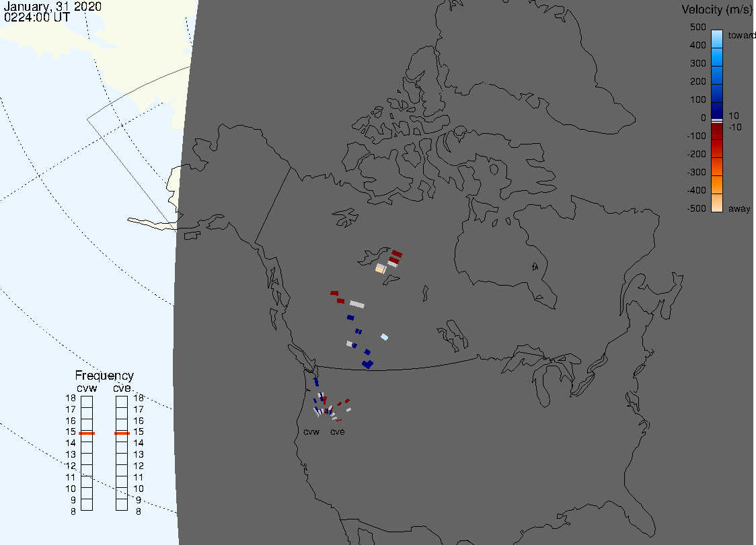Click the -400 to -300 orange swatch
The height and width of the screenshot is (545, 756).
click(x=716, y=185)
